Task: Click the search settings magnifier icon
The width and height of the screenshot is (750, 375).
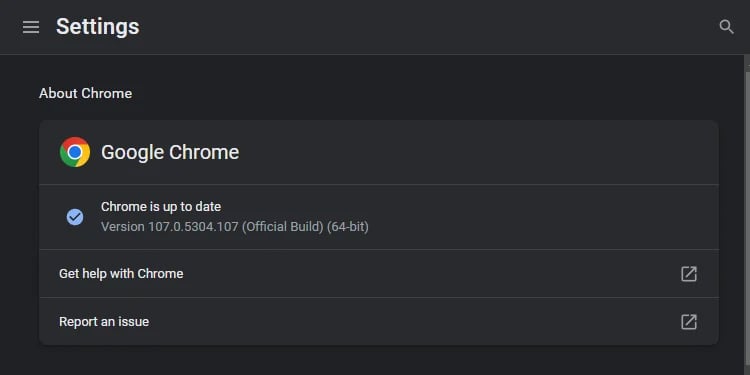Action: click(x=726, y=27)
